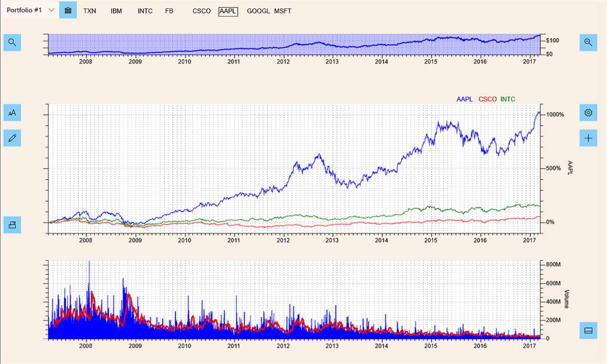Click the overview range selector strip
The width and height of the screenshot is (607, 364).
point(294,44)
